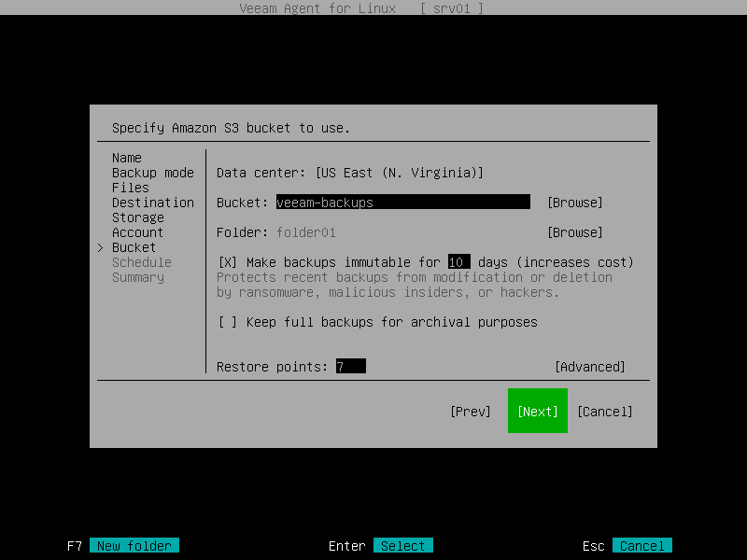Open Advanced restore point settings
The image size is (747, 560).
(589, 366)
